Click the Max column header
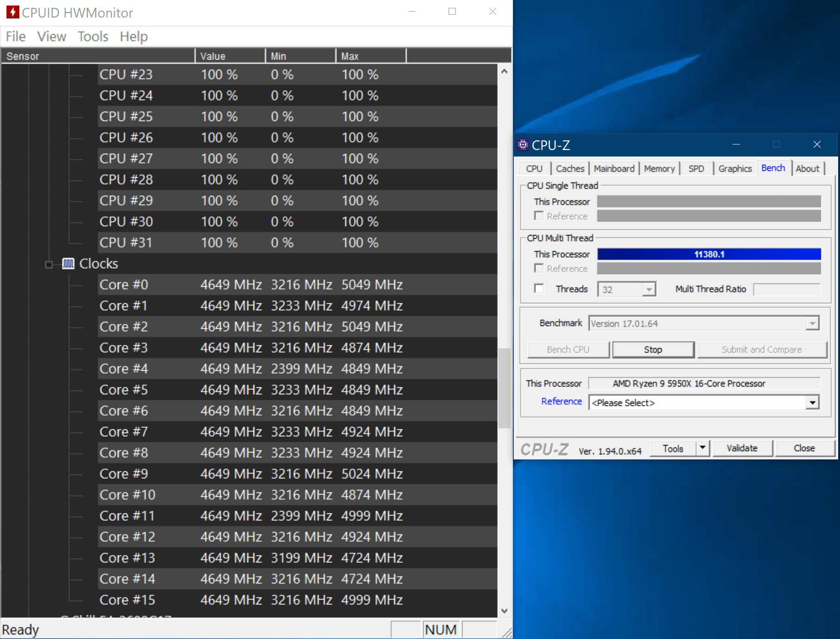Viewport: 840px width, 639px height. 371,56
